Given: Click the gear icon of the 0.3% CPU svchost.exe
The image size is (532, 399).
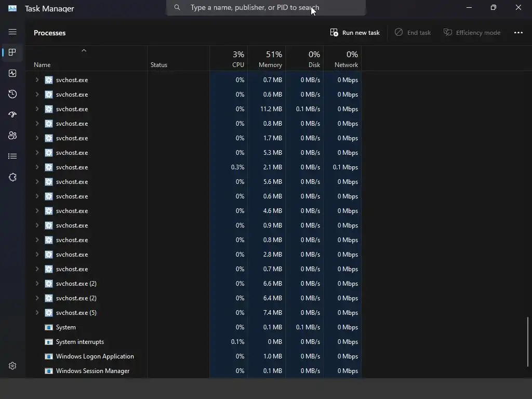Looking at the screenshot, I should tap(49, 167).
